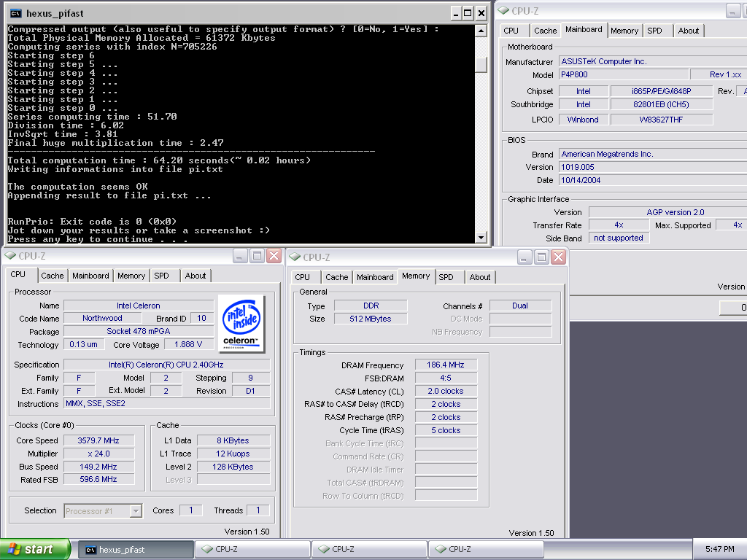
Task: Minimize the CPU-Z CPU window
Action: coord(239,256)
